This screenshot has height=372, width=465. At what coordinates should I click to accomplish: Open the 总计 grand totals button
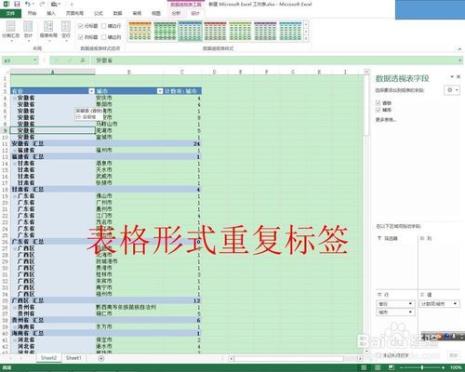pos(28,31)
